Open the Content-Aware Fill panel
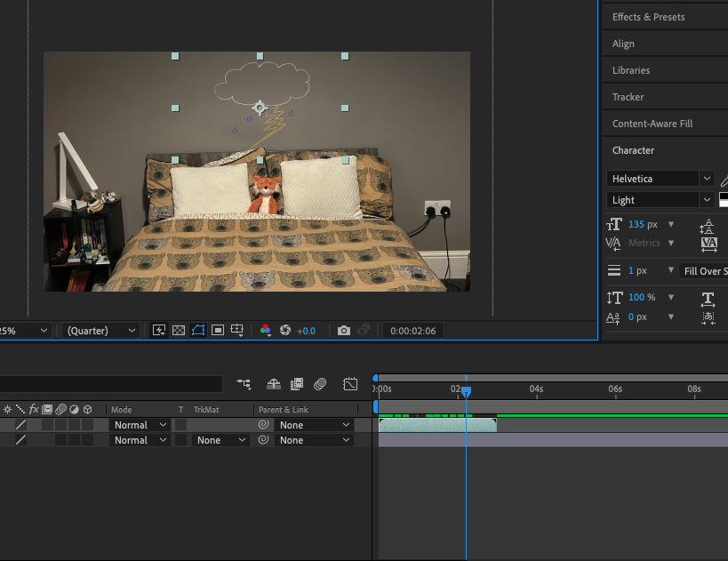This screenshot has width=728, height=561. [652, 124]
